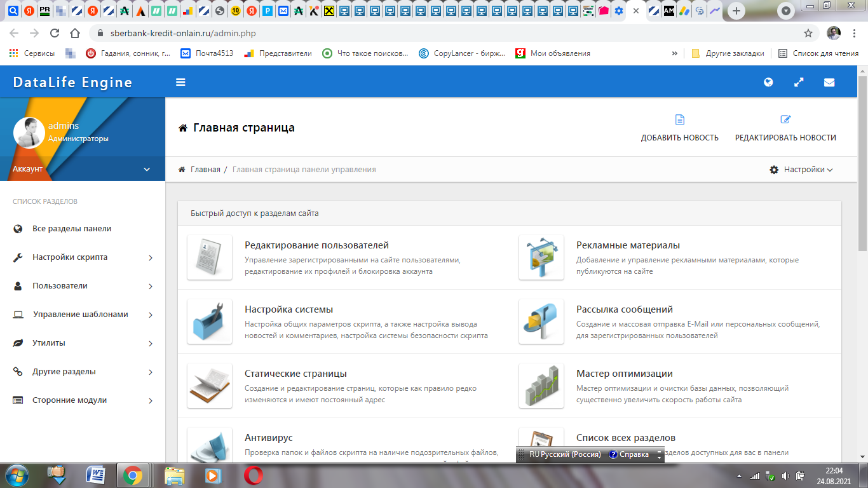The image size is (868, 488).
Task: Open the site via globe icon
Action: pyautogui.click(x=768, y=82)
